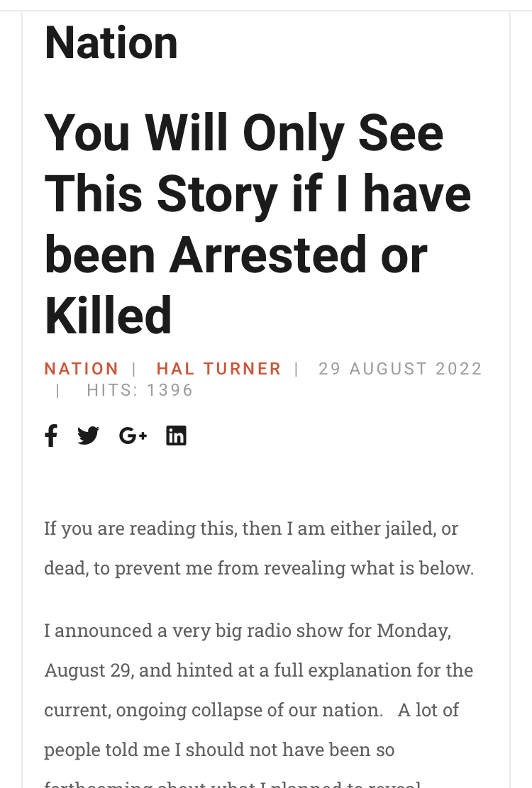
Task: Click 'August 29' in the article body
Action: click(88, 670)
